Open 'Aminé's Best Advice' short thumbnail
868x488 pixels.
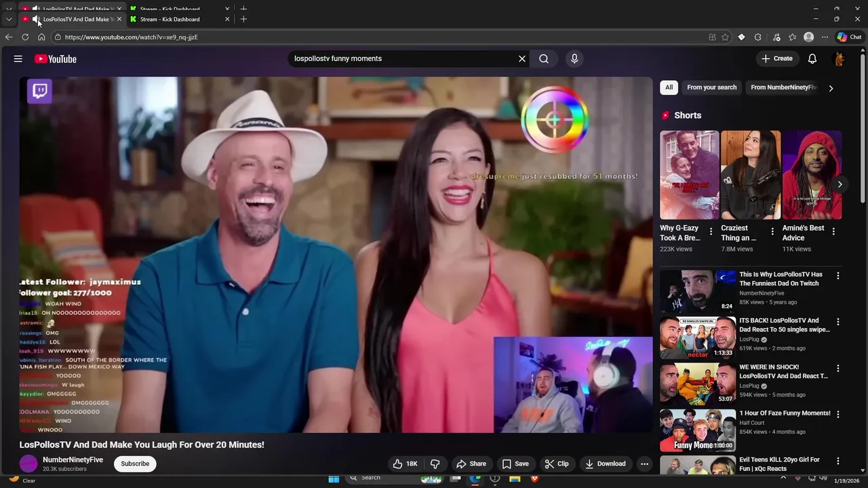point(812,175)
